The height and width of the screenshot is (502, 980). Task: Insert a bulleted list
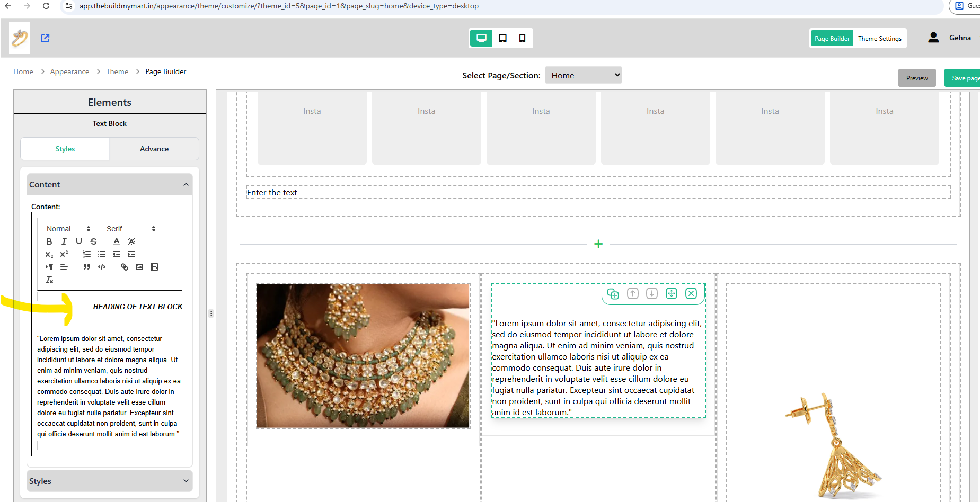[102, 254]
